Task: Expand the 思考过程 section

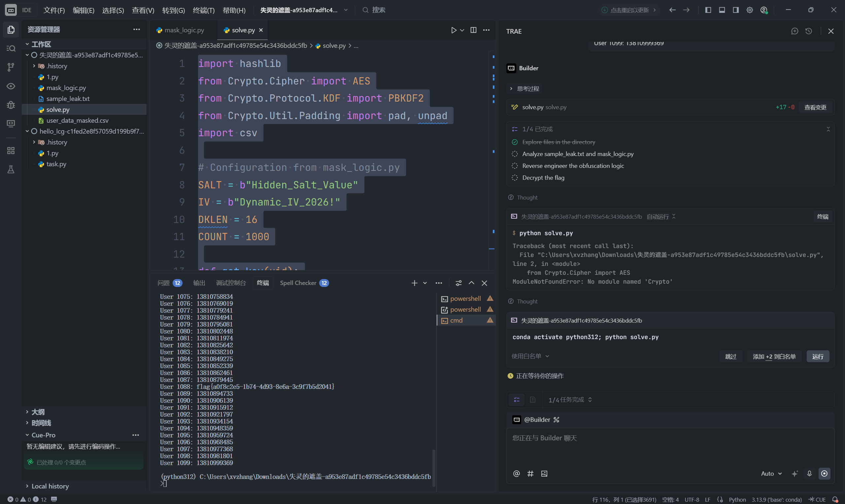Action: click(524, 89)
